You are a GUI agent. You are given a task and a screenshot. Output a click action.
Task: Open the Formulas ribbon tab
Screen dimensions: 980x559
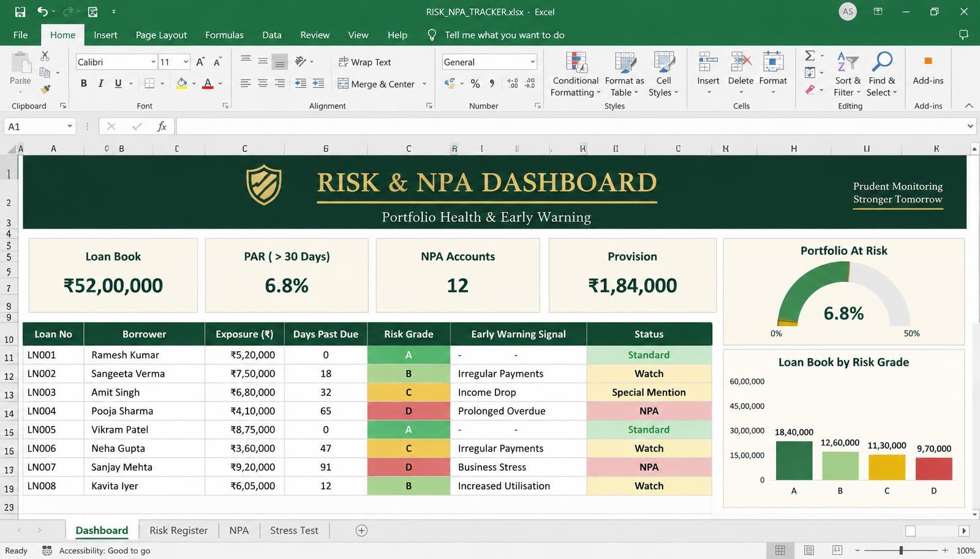[224, 35]
